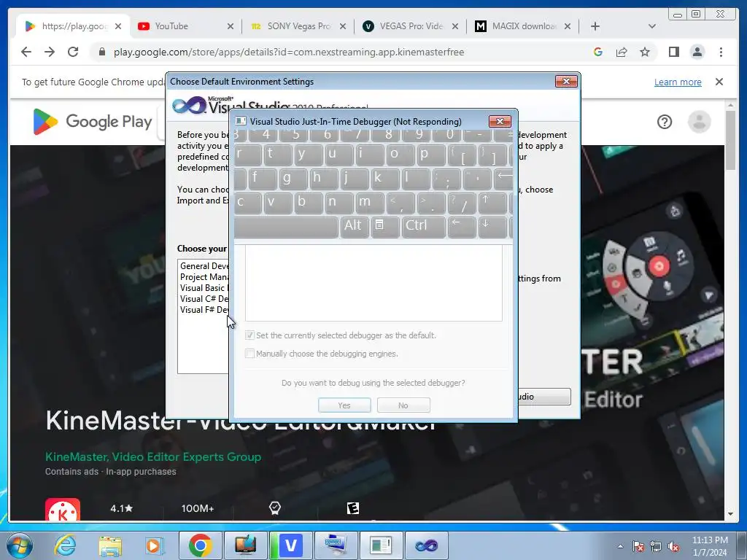Click the debugger list box area
This screenshot has height=560, width=747.
point(373,284)
